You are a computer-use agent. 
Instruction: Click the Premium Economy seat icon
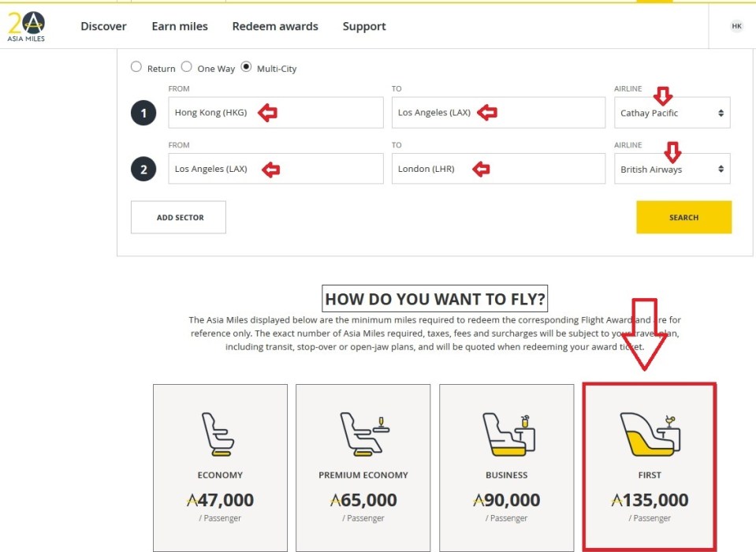pyautogui.click(x=363, y=434)
